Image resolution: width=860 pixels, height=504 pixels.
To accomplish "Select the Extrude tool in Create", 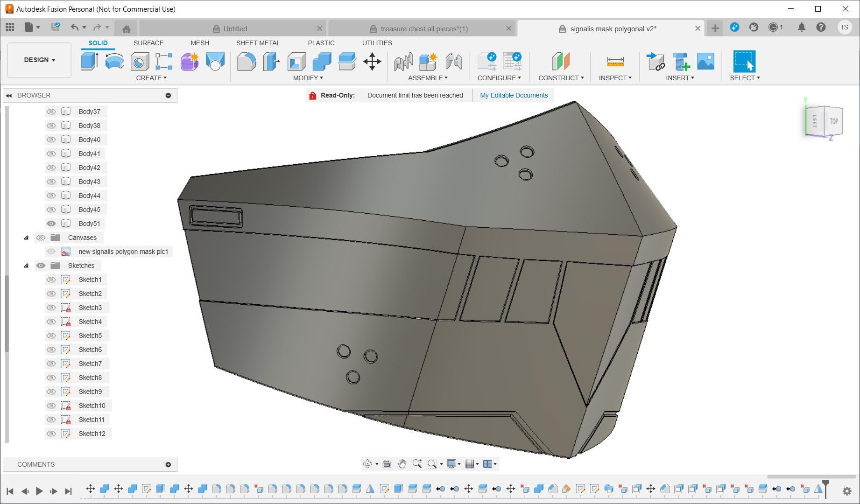I will 89,61.
